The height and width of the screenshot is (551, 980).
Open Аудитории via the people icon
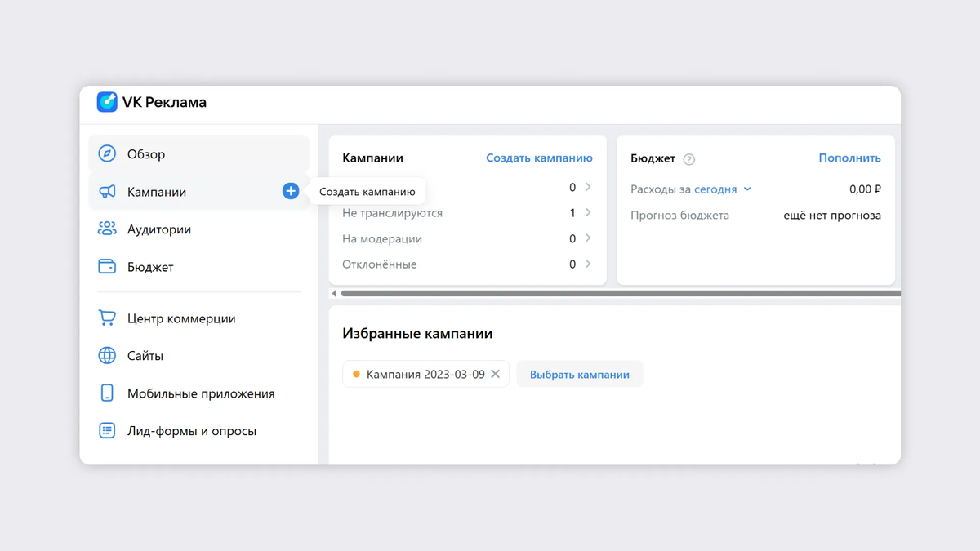[107, 229]
